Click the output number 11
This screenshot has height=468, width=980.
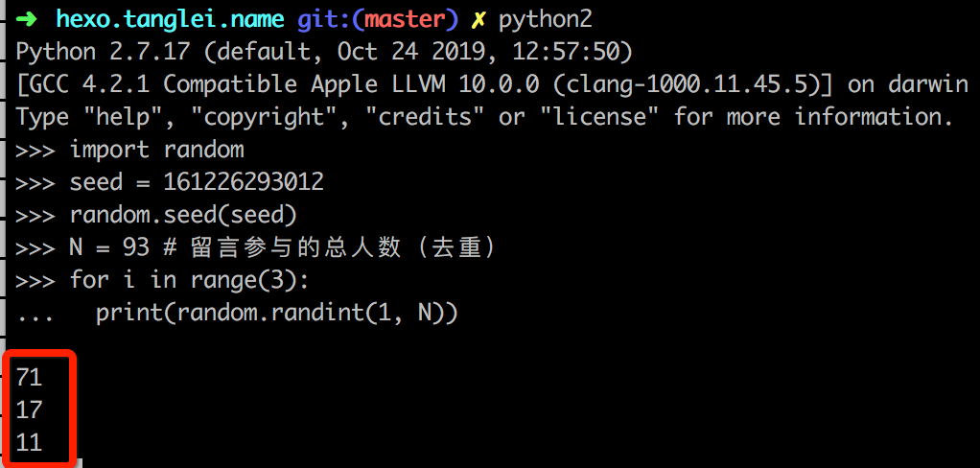pos(30,442)
